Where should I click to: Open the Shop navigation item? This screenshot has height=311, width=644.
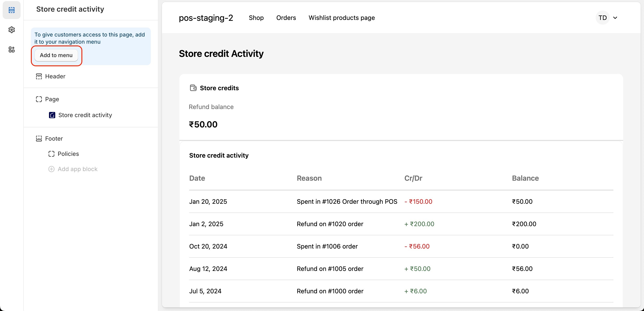click(x=256, y=18)
